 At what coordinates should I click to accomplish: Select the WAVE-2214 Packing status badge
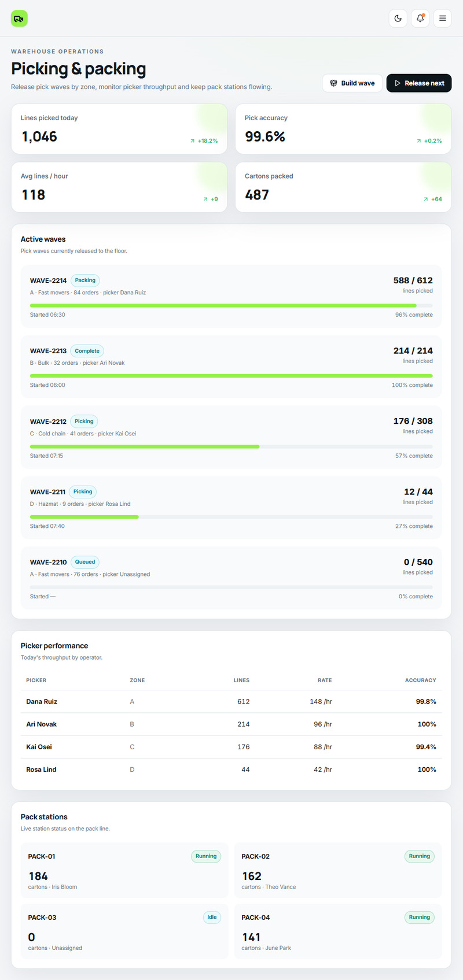click(85, 280)
